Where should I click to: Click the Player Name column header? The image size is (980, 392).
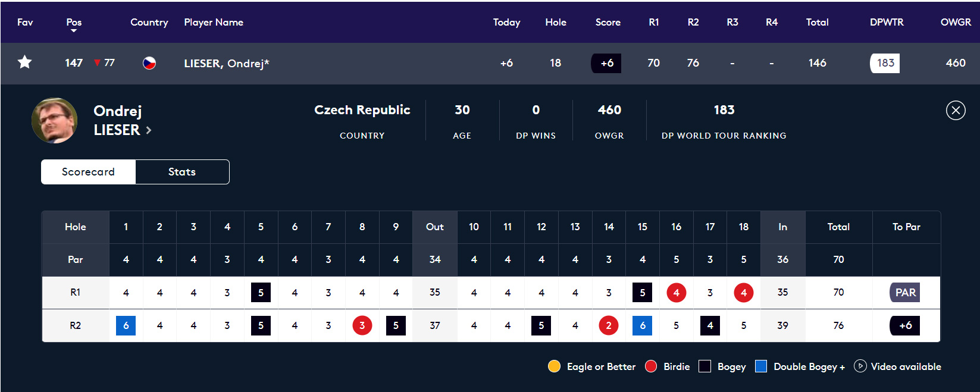(214, 22)
